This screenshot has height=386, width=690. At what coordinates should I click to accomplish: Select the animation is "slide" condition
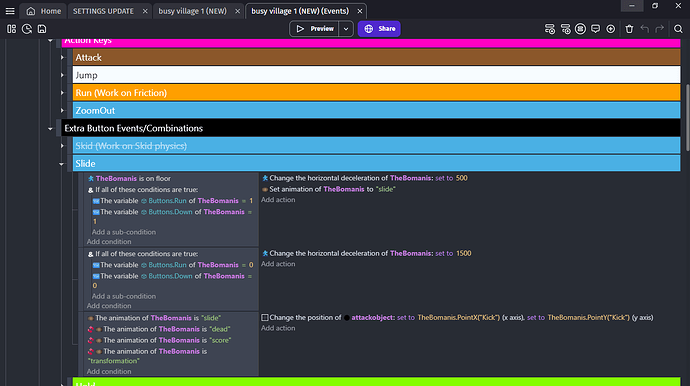click(154, 318)
